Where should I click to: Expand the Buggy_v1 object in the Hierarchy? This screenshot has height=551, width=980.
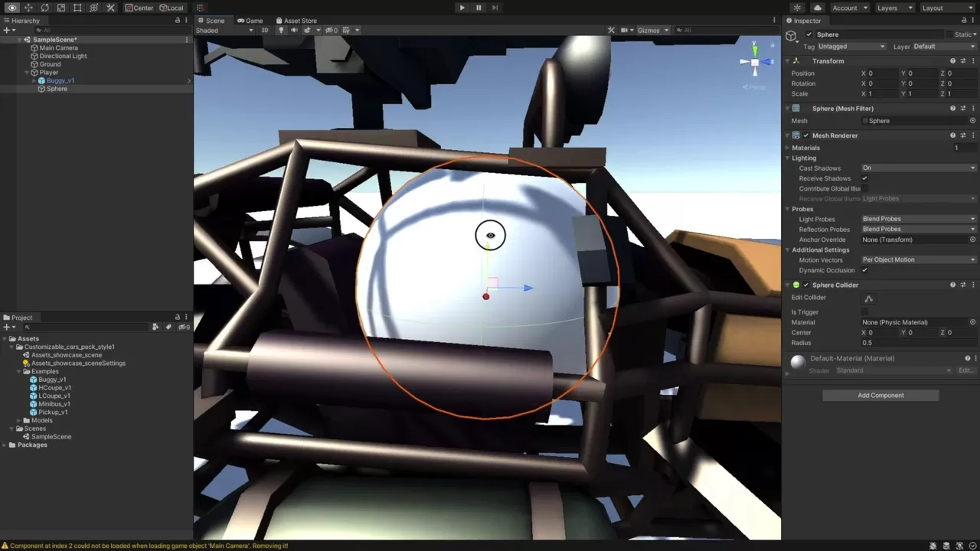[x=34, y=80]
